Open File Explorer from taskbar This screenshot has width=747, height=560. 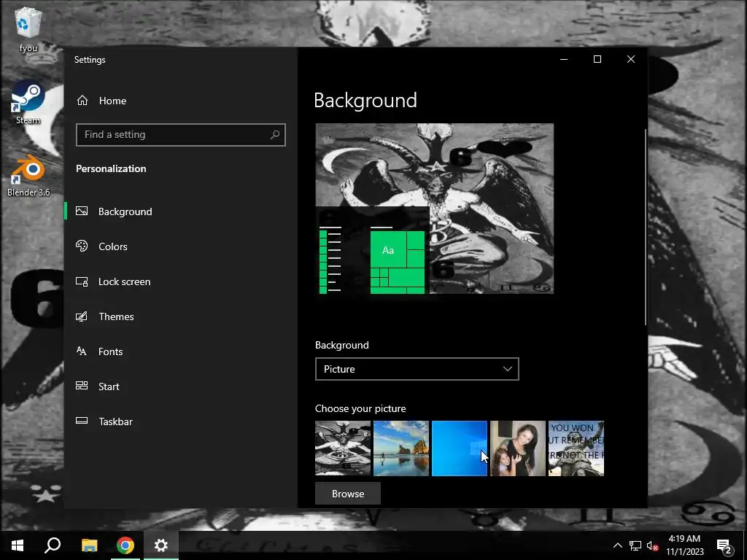pos(89,545)
